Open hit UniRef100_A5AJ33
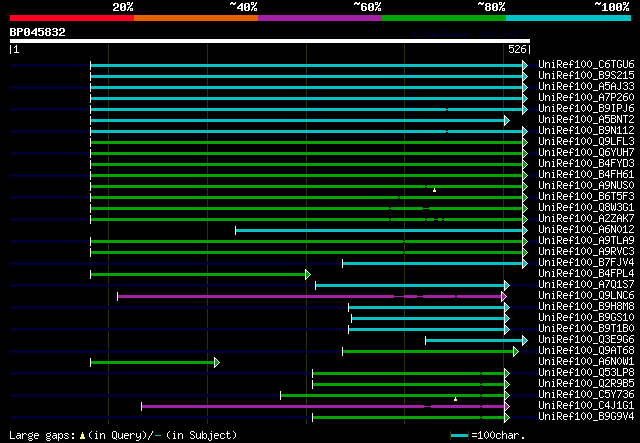 coord(586,86)
